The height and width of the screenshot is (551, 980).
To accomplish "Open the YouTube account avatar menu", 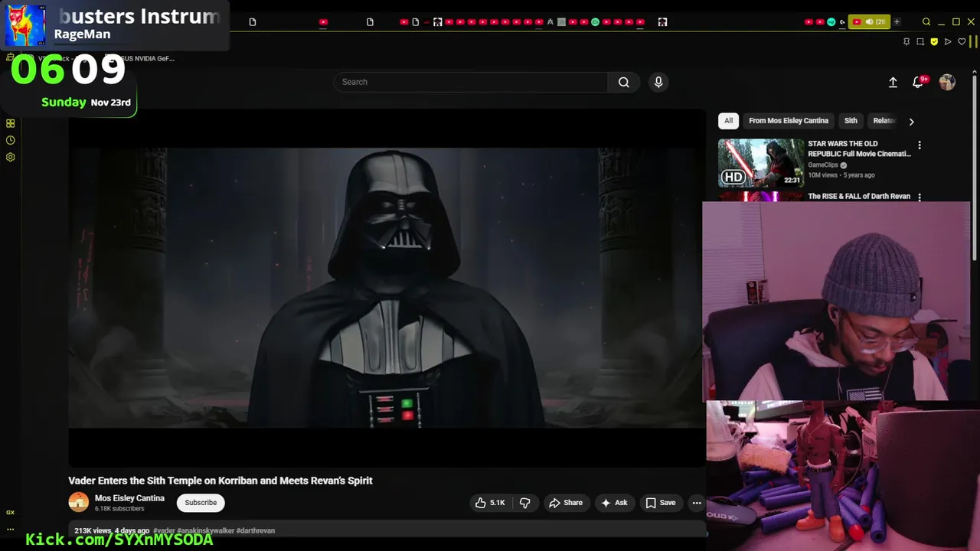I will (947, 82).
